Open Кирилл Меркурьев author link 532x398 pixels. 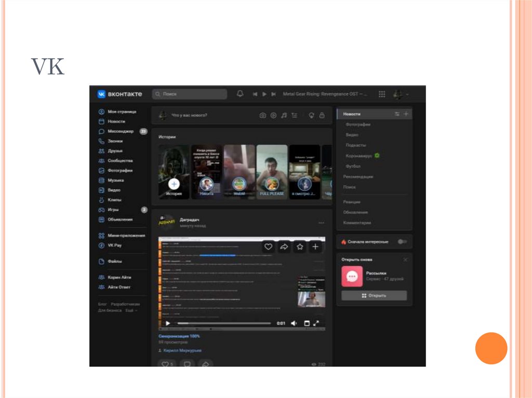(x=182, y=350)
